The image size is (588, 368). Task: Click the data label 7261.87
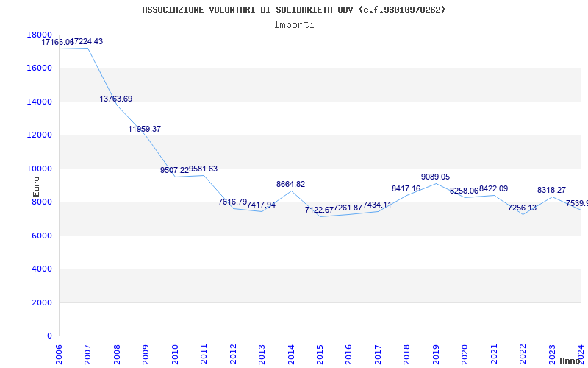pos(348,208)
